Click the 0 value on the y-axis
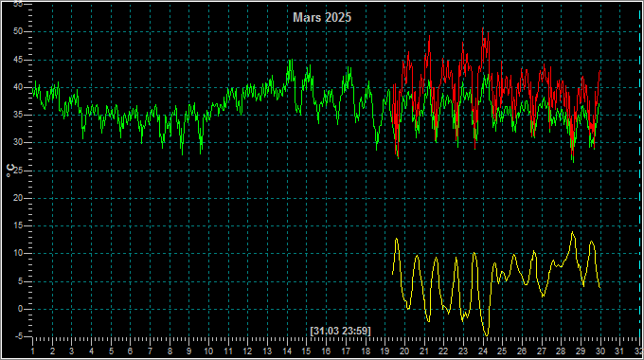This screenshot has width=644, height=360. (x=20, y=309)
